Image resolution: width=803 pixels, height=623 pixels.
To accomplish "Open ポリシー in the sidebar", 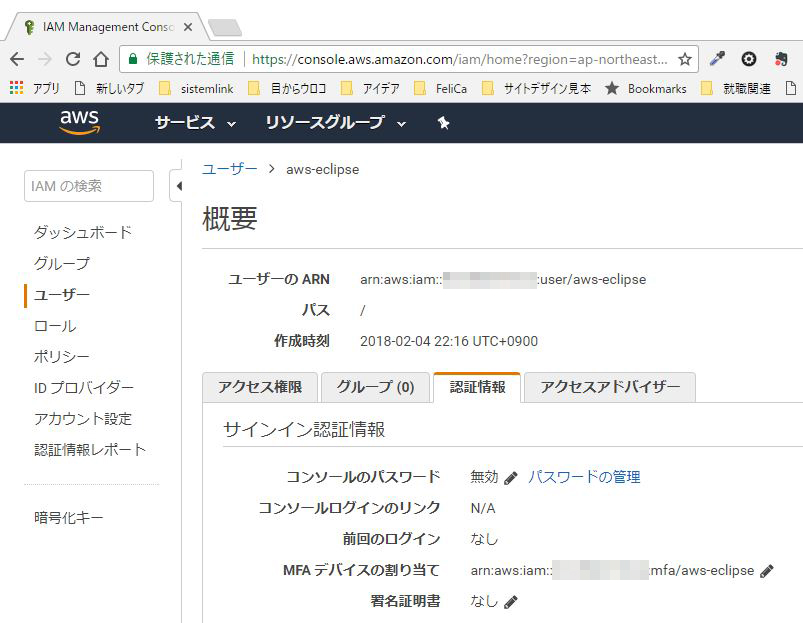I will coord(61,357).
